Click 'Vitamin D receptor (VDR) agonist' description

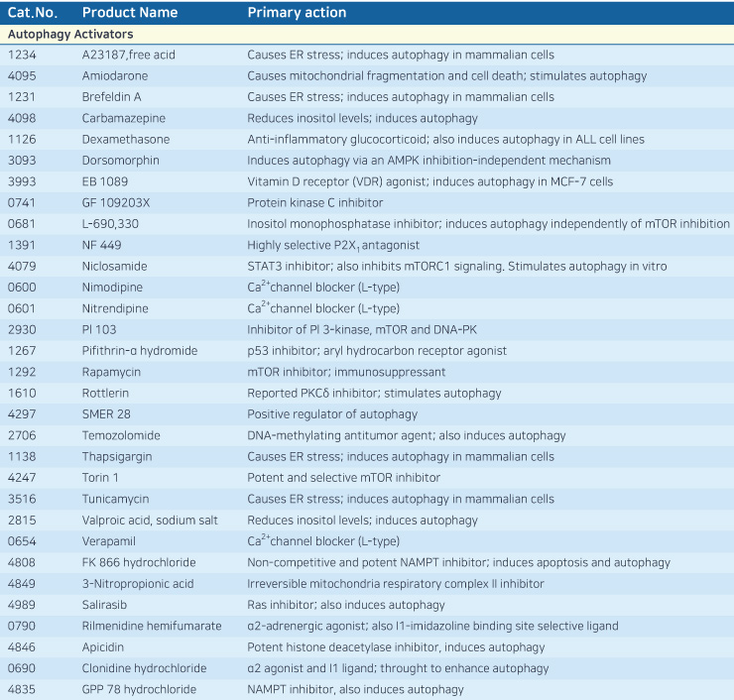tap(337, 181)
